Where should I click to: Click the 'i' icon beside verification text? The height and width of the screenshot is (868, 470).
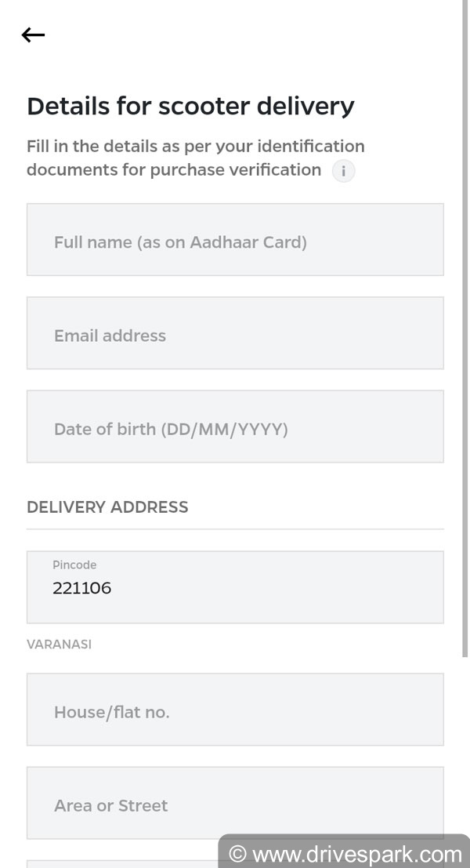pos(343,171)
